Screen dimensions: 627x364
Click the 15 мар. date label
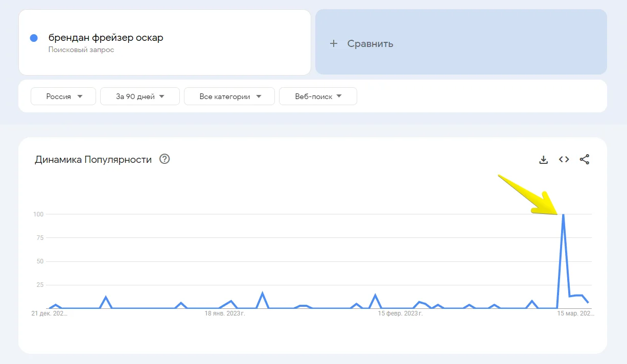tap(575, 313)
